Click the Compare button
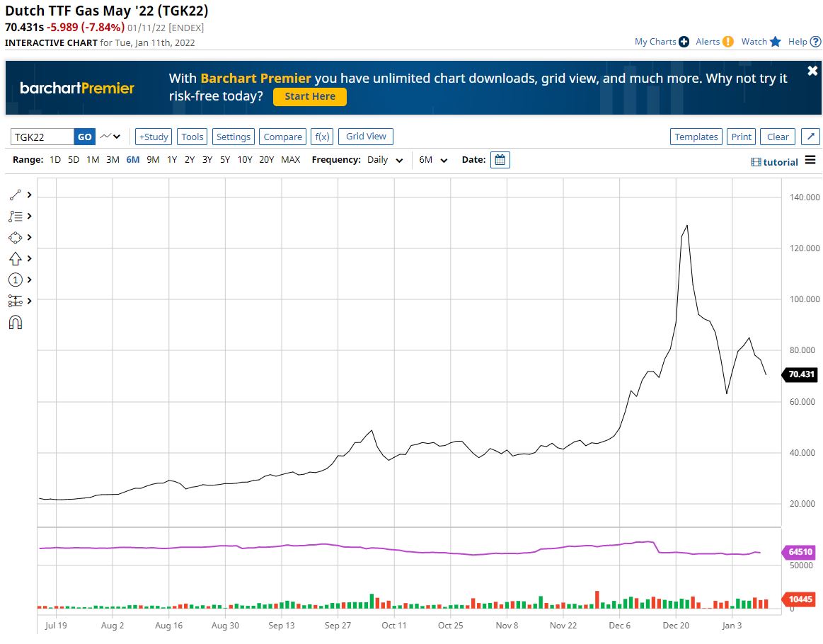The image size is (823, 644). click(282, 137)
